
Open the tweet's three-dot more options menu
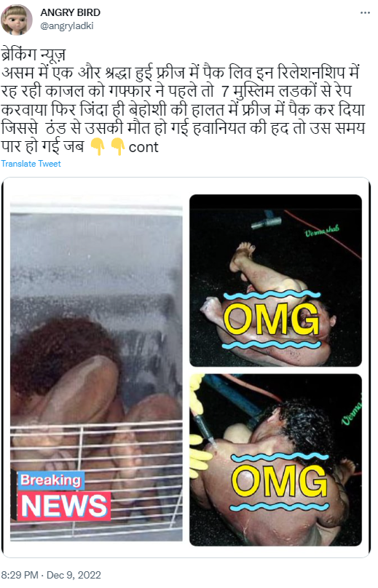point(365,13)
